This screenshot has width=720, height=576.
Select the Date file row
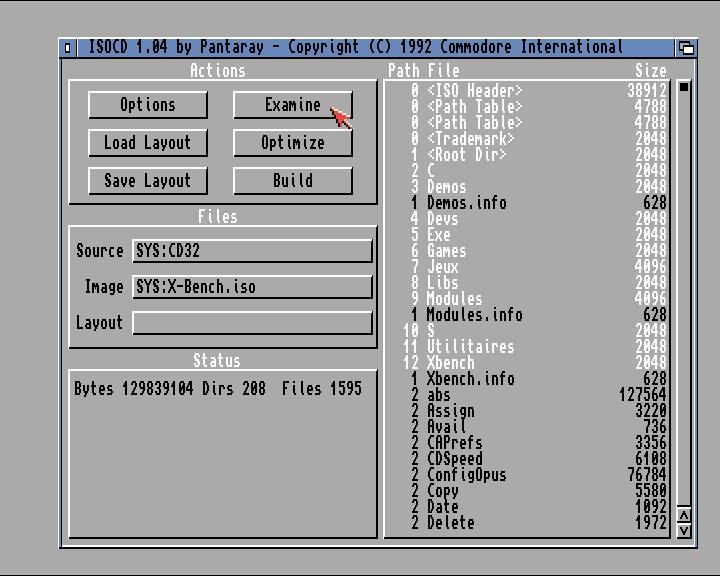point(527,507)
